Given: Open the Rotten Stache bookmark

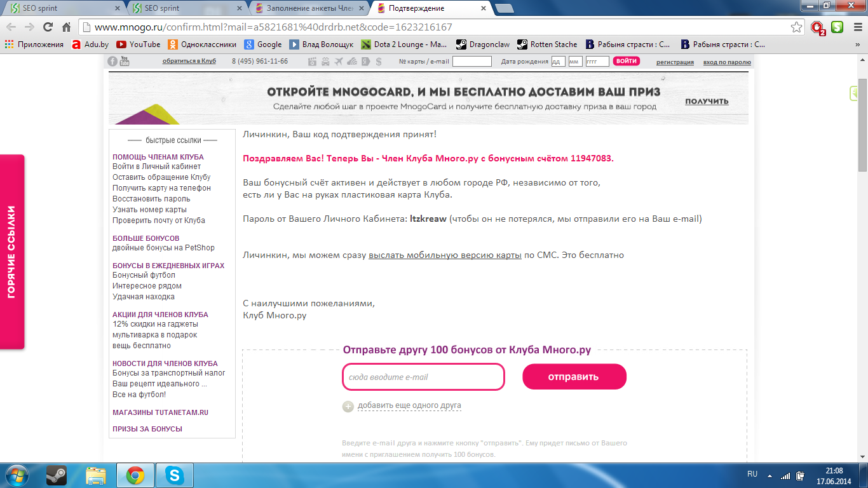Looking at the screenshot, I should tap(547, 44).
